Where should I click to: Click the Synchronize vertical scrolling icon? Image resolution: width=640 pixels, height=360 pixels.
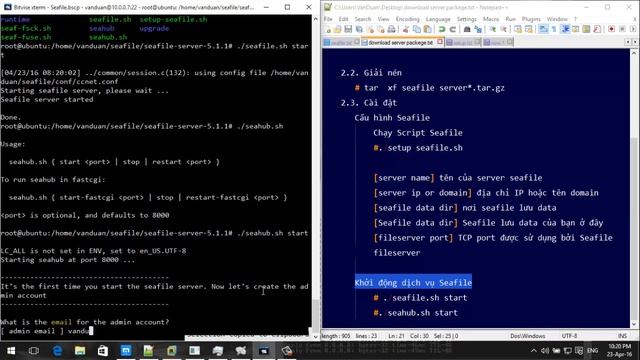[x=518, y=29]
